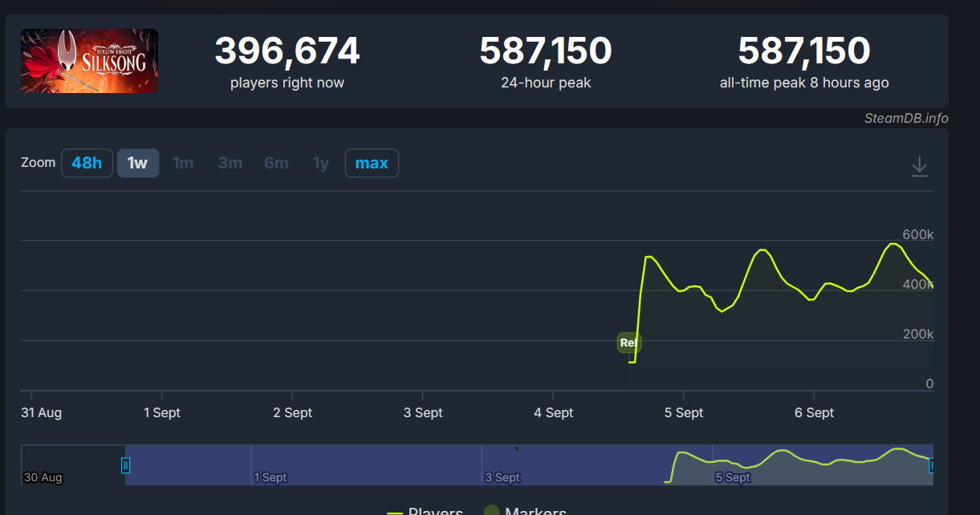Click the 2 Sept x-axis label
This screenshot has width=980, height=515.
coord(293,412)
